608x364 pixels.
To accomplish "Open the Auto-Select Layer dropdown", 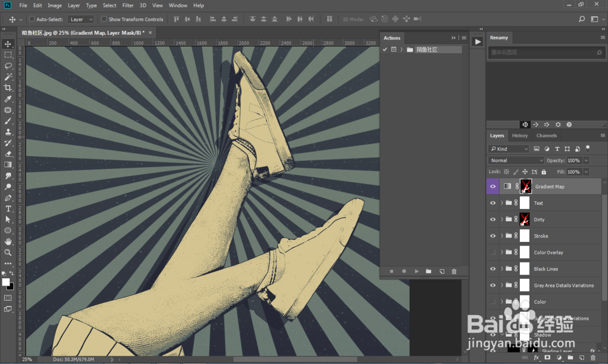I will [x=81, y=19].
